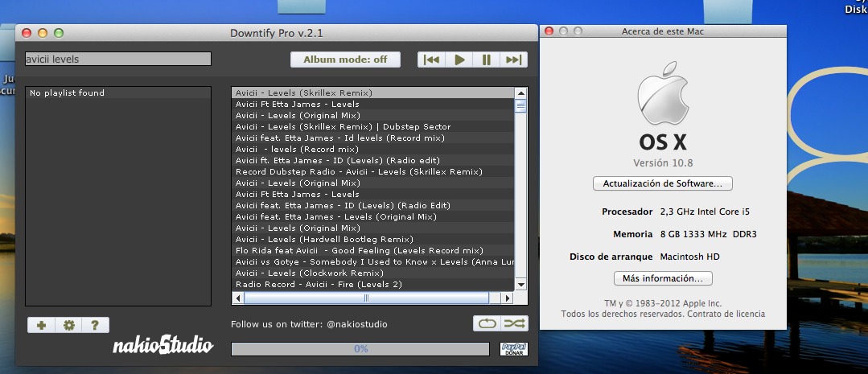Click the horizontal scrollbar thumb
Image resolution: width=868 pixels, height=374 pixels.
(367, 298)
